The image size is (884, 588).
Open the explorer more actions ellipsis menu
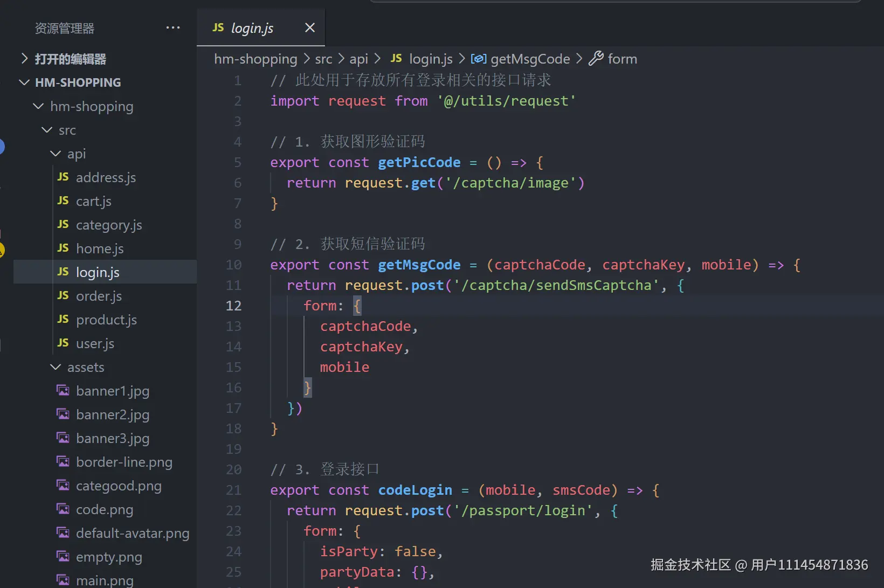tap(173, 27)
